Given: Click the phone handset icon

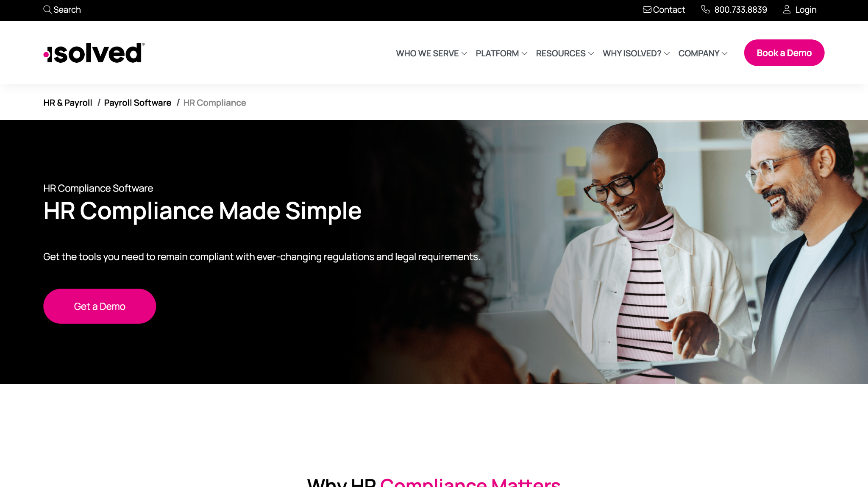Looking at the screenshot, I should (x=705, y=9).
